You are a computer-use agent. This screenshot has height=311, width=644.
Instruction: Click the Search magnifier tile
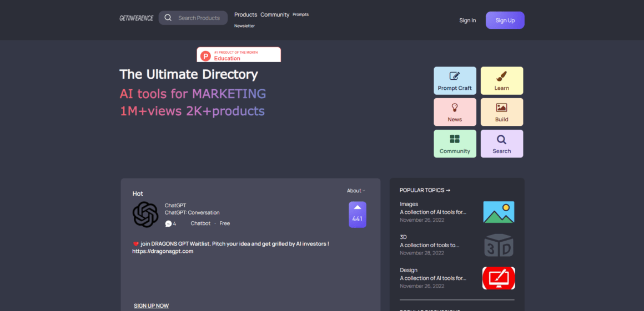tap(501, 144)
